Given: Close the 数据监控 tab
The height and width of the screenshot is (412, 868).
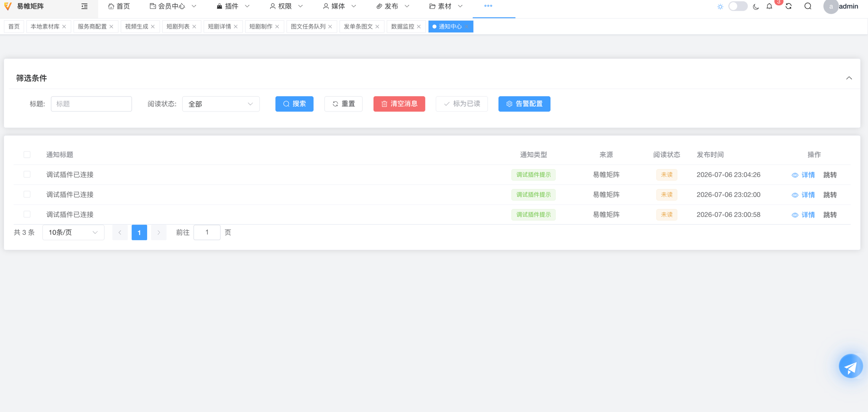Looking at the screenshot, I should [x=419, y=26].
